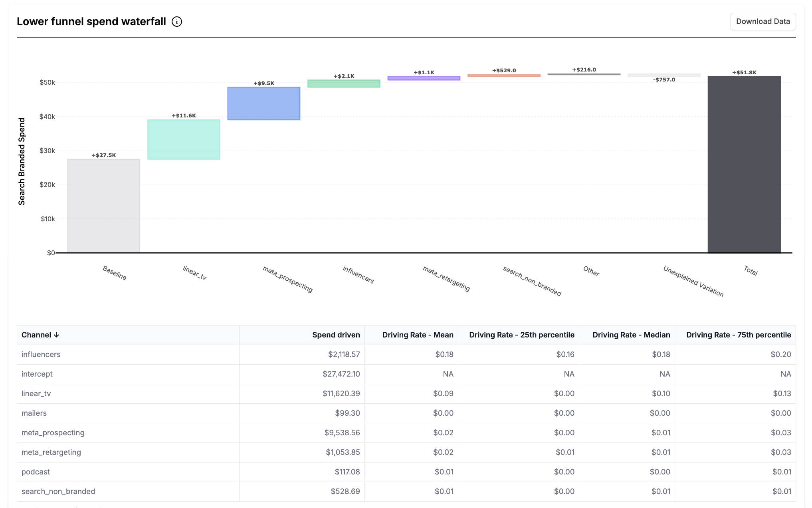Click the intercept channel row
This screenshot has height=508, width=812.
pyautogui.click(x=37, y=374)
